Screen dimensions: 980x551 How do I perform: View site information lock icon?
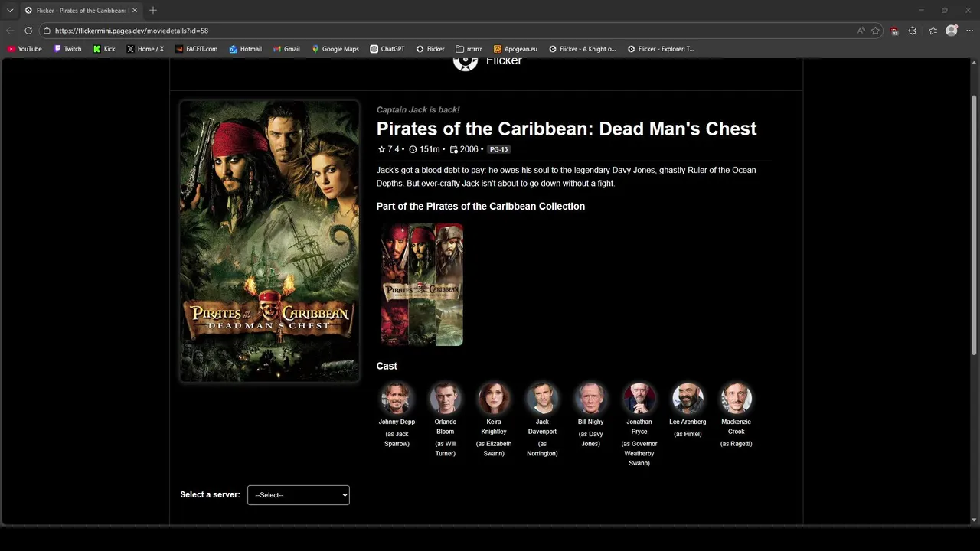point(47,31)
